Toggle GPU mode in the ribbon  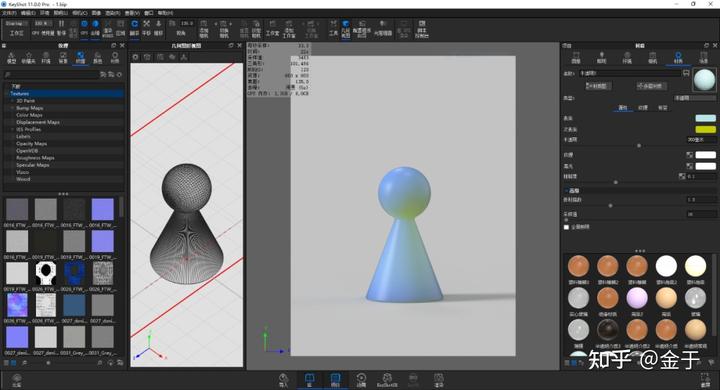(x=84, y=28)
